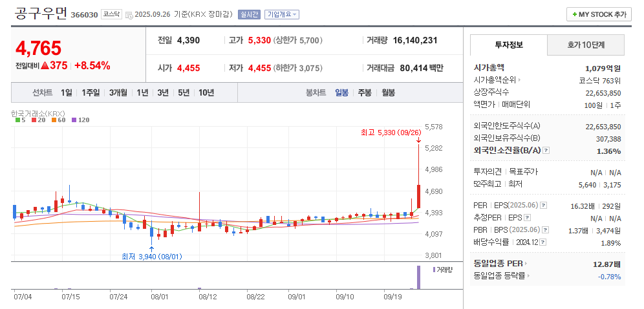Click the clock icon beside date 2025.09.26
This screenshot has width=644, height=309.
tap(129, 15)
